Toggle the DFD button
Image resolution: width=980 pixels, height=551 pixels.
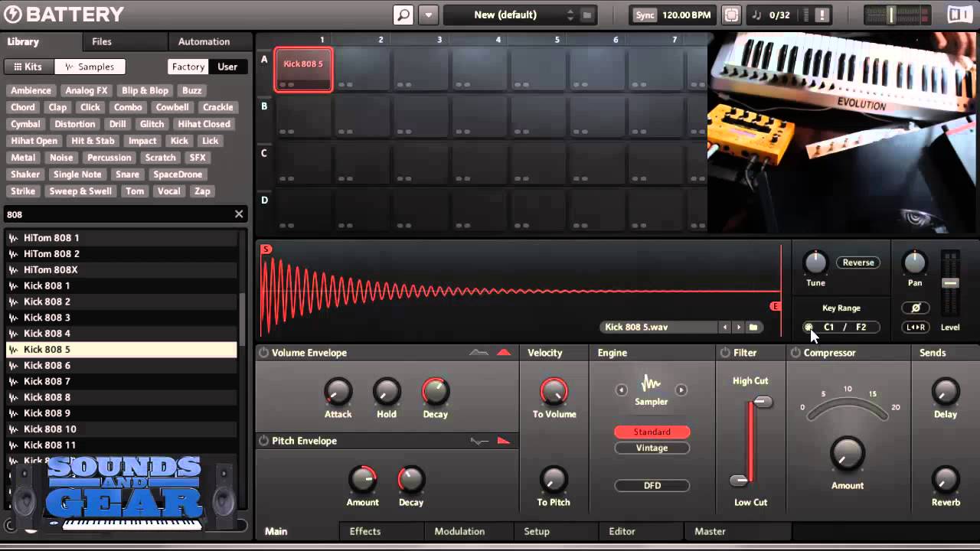(652, 485)
